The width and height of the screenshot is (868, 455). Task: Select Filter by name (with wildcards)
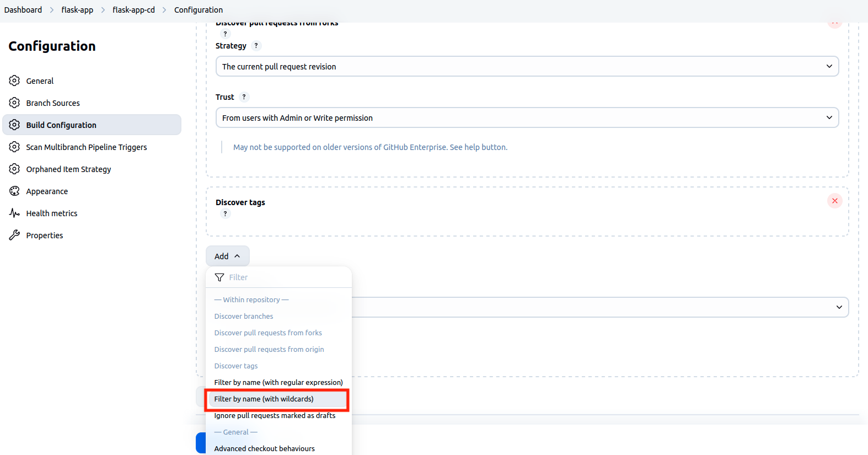[264, 399]
